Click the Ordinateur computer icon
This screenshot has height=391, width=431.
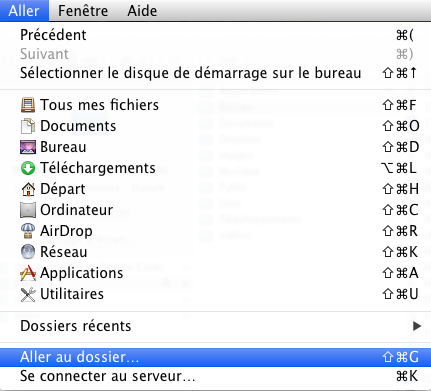tap(28, 210)
